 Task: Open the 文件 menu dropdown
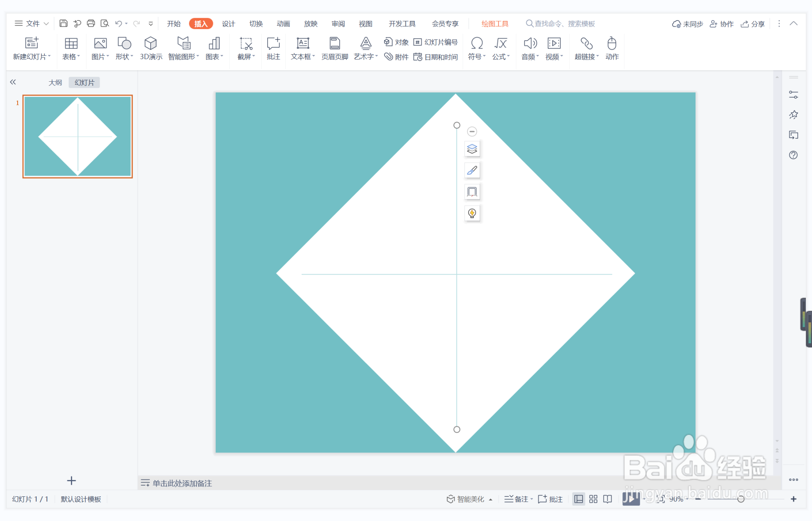pos(32,23)
